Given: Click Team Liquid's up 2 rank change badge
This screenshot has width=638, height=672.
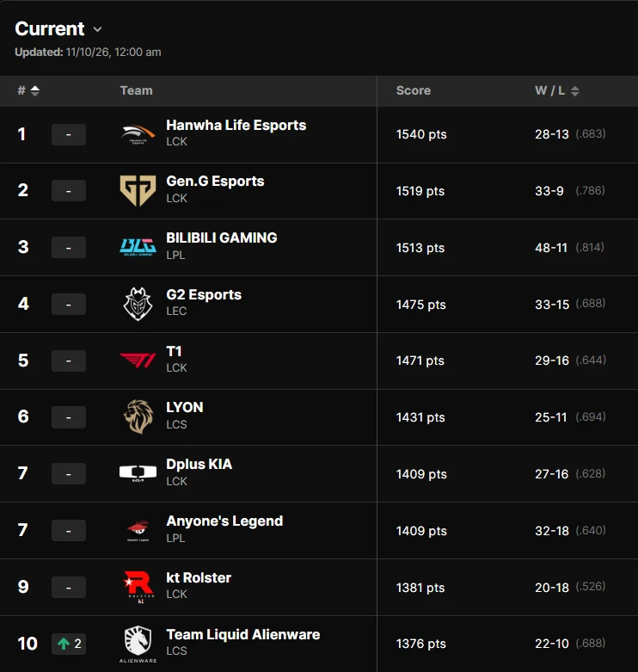Looking at the screenshot, I should pos(69,644).
